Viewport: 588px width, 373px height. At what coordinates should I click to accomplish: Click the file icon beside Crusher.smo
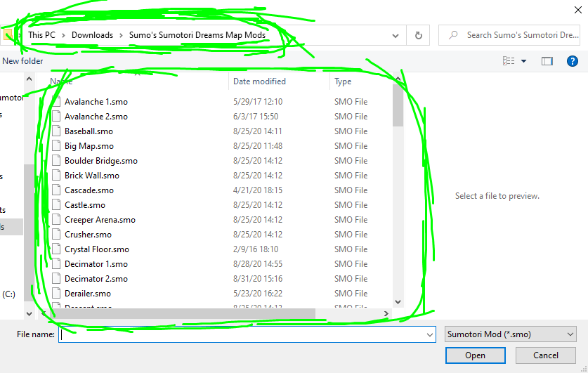coord(56,235)
